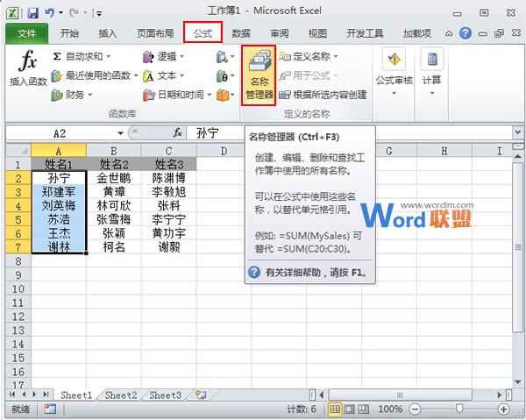Click the fx button beside the formula bar
The height and width of the screenshot is (420, 526).
click(178, 133)
